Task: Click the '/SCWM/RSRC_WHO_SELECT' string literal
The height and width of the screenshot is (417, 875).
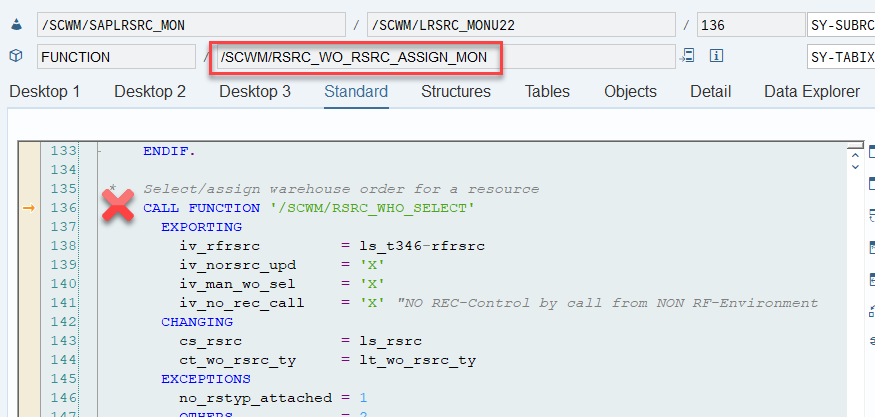Action: [x=372, y=208]
